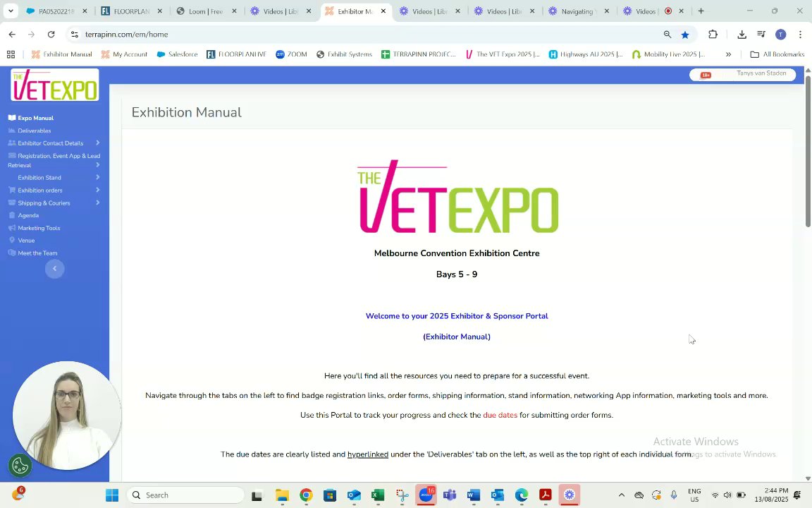Image resolution: width=812 pixels, height=508 pixels.
Task: Click the shopping cart icon beside Exhibition orders
Action: (x=12, y=190)
